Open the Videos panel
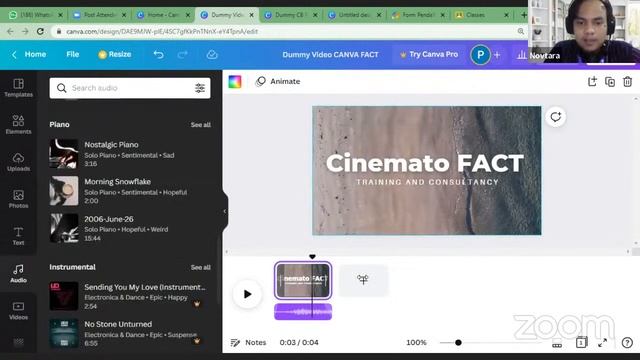 click(18, 310)
